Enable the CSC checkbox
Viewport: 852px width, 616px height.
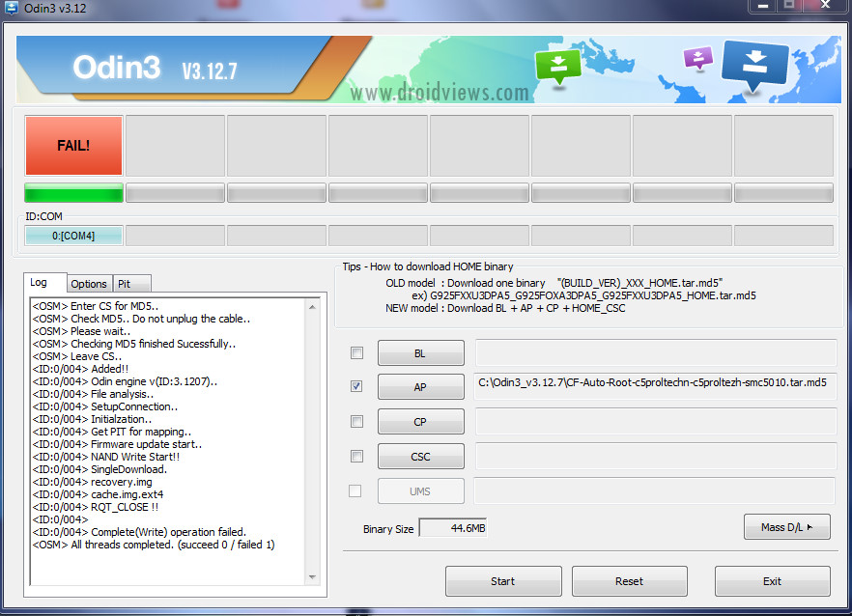point(356,456)
